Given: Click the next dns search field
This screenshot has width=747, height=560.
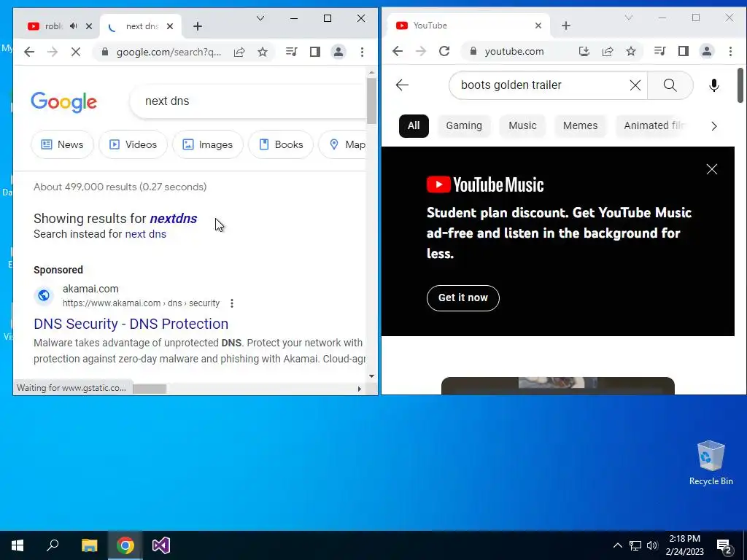Looking at the screenshot, I should coord(248,101).
